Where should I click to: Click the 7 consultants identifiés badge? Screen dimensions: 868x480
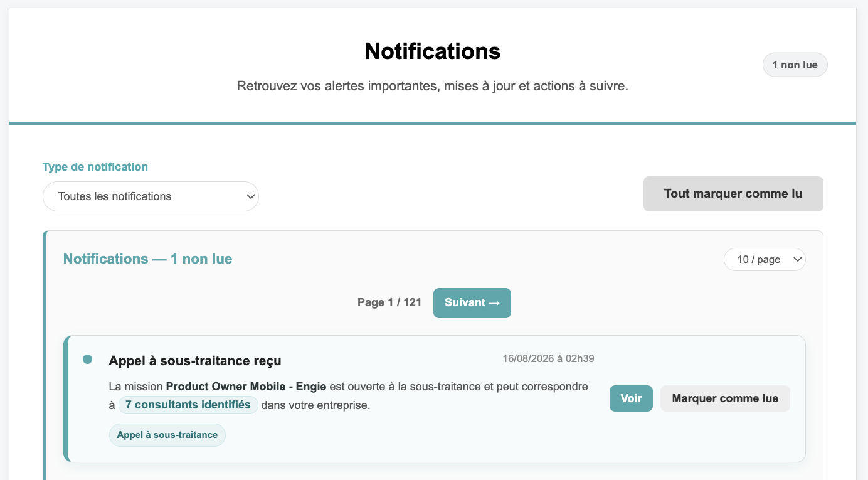(x=188, y=405)
